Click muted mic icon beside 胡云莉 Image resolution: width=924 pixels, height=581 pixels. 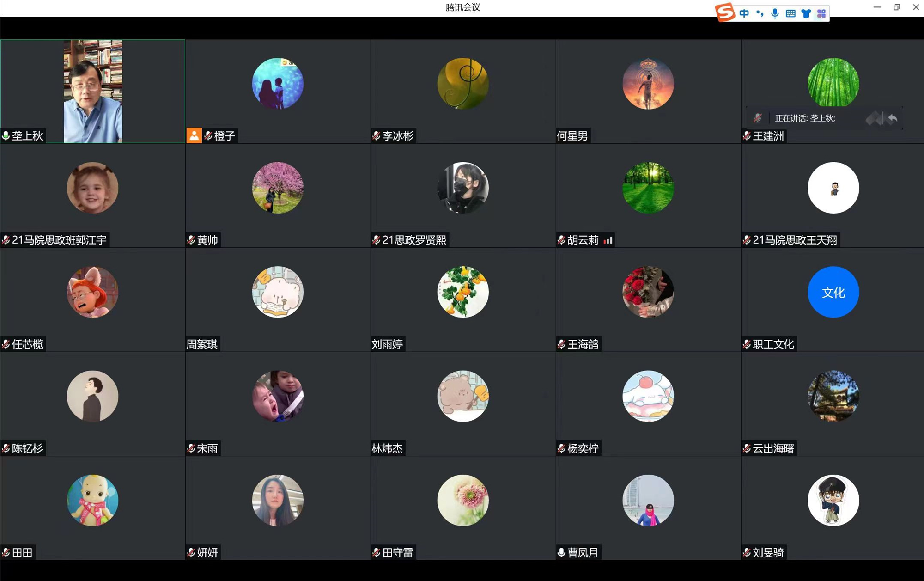(561, 240)
